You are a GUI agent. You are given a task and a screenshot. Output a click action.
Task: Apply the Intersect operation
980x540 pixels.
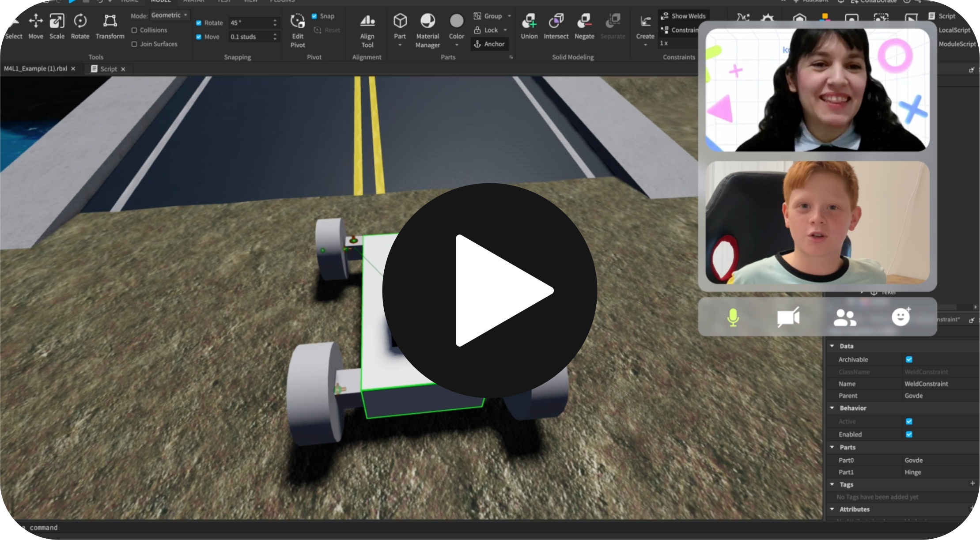556,26
